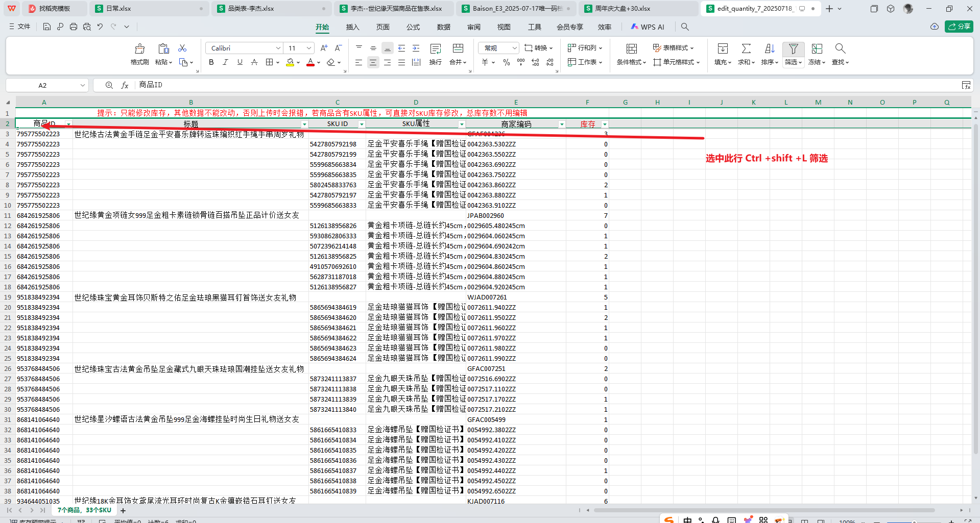The image size is (980, 523).
Task: Click the Format Painter (格式刷) icon
Action: (x=139, y=49)
